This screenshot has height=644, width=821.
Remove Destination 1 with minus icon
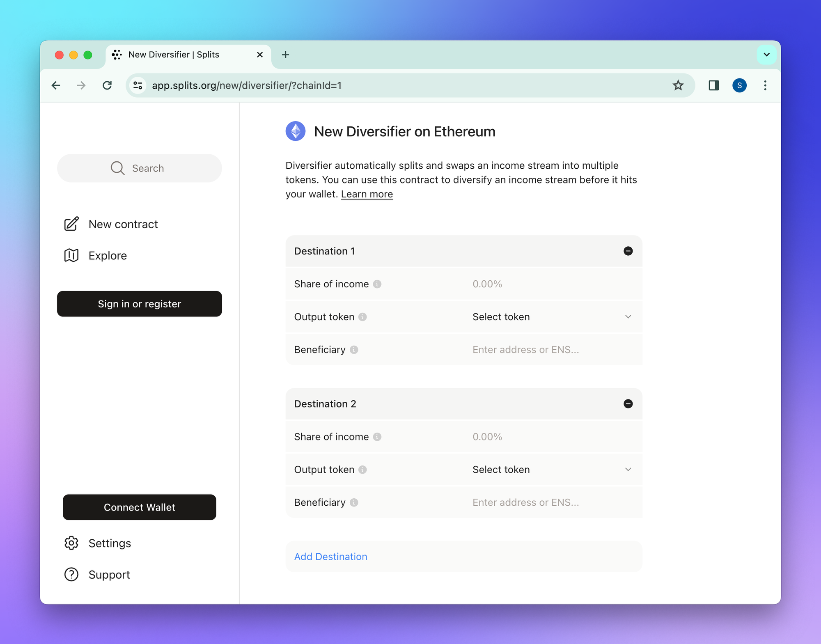628,251
